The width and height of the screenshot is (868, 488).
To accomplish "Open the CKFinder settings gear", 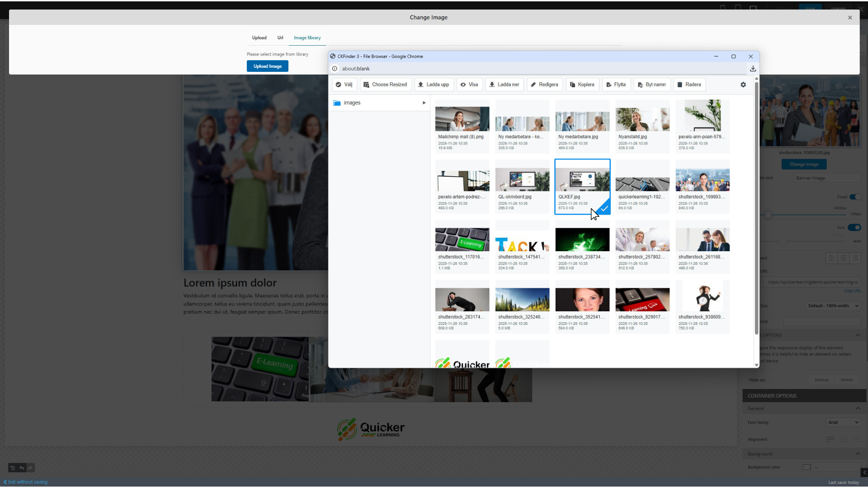I will tap(743, 84).
